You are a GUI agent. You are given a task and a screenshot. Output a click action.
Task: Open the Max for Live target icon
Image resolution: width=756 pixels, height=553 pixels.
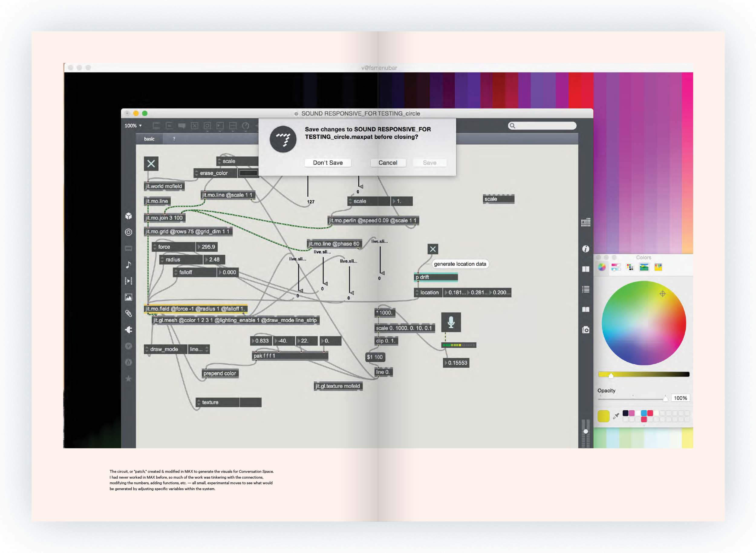129,232
